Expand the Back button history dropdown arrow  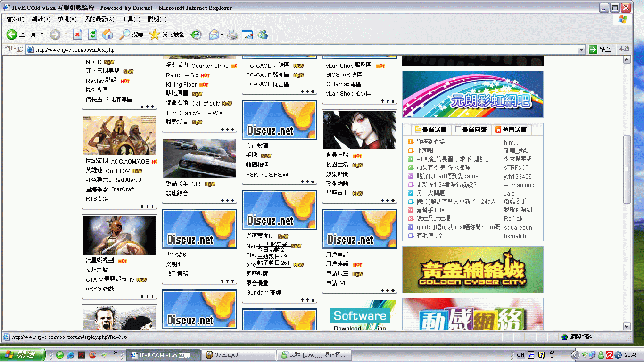tap(42, 34)
